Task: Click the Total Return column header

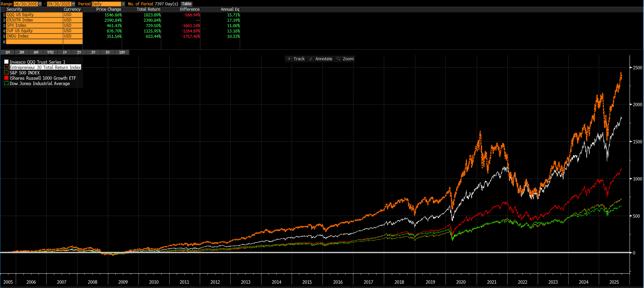Action: [148, 9]
